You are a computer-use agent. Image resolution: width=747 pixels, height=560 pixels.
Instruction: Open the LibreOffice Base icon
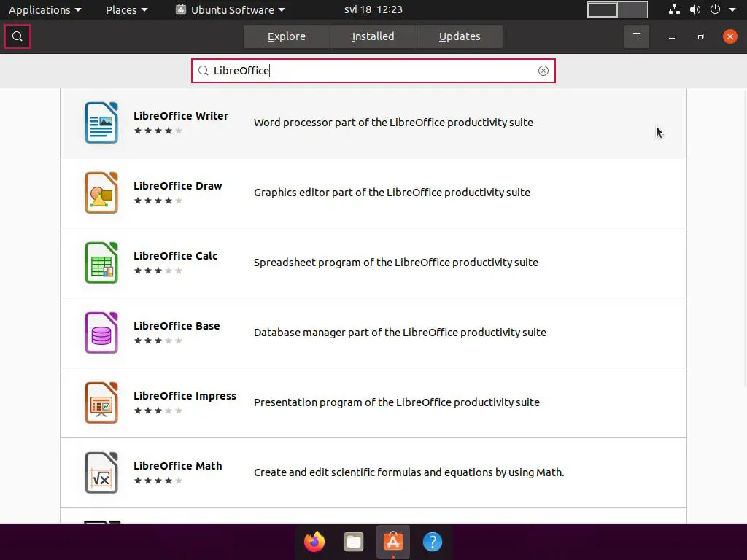(x=101, y=332)
